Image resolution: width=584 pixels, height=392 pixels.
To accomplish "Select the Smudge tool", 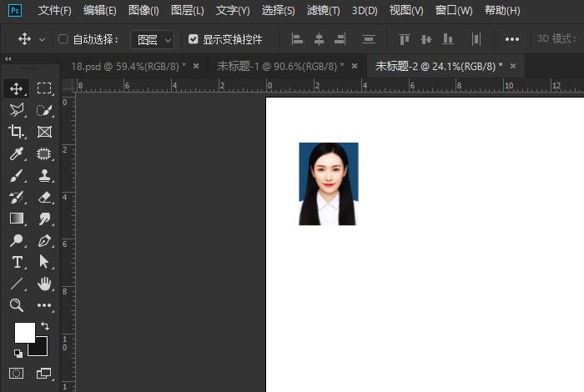I will (x=44, y=219).
